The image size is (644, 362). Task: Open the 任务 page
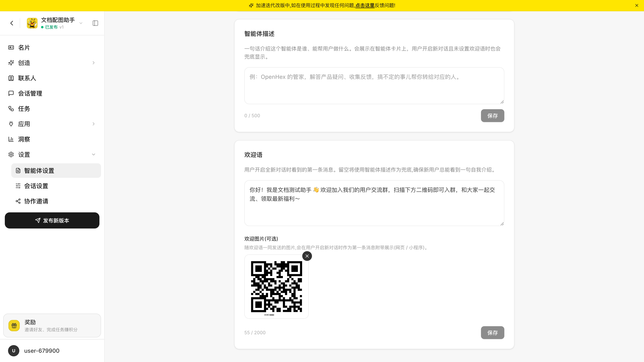52,109
